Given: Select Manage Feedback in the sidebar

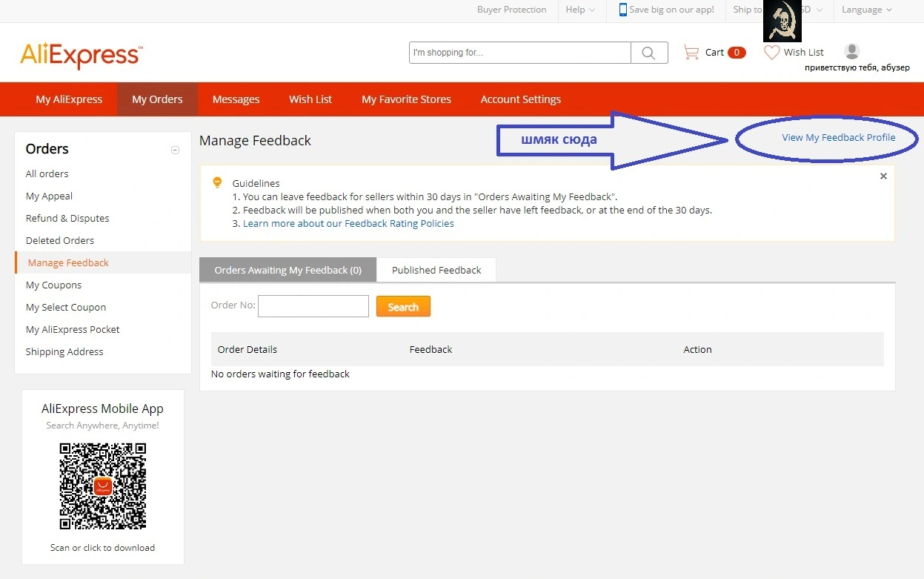Looking at the screenshot, I should (68, 262).
